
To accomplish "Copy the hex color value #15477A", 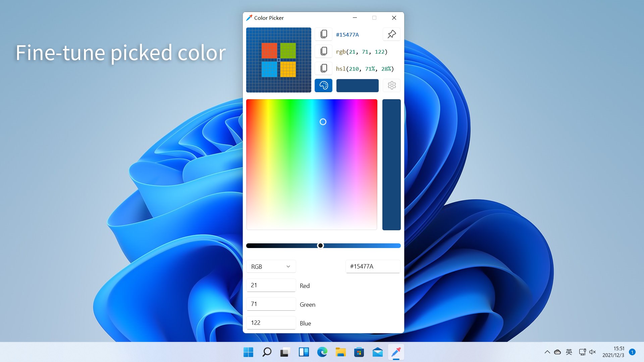I will (323, 34).
